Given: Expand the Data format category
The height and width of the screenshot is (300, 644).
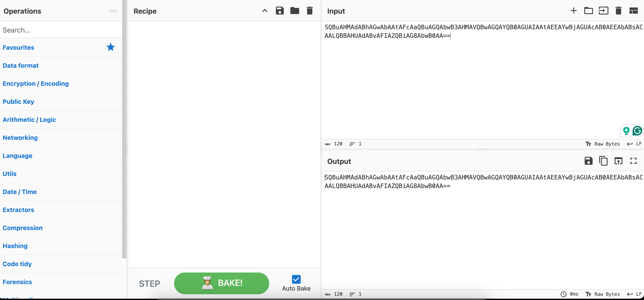Looking at the screenshot, I should pyautogui.click(x=61, y=66).
